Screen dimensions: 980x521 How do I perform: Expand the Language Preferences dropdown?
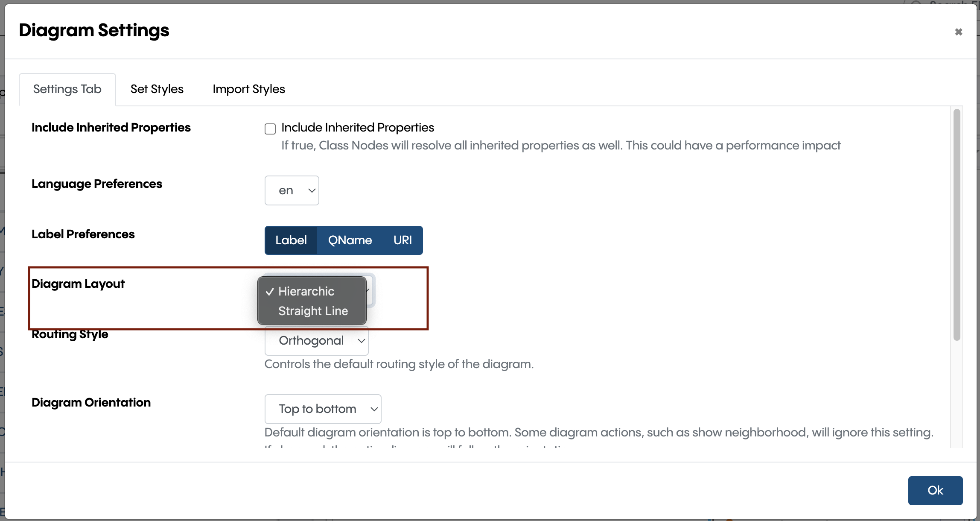tap(292, 190)
